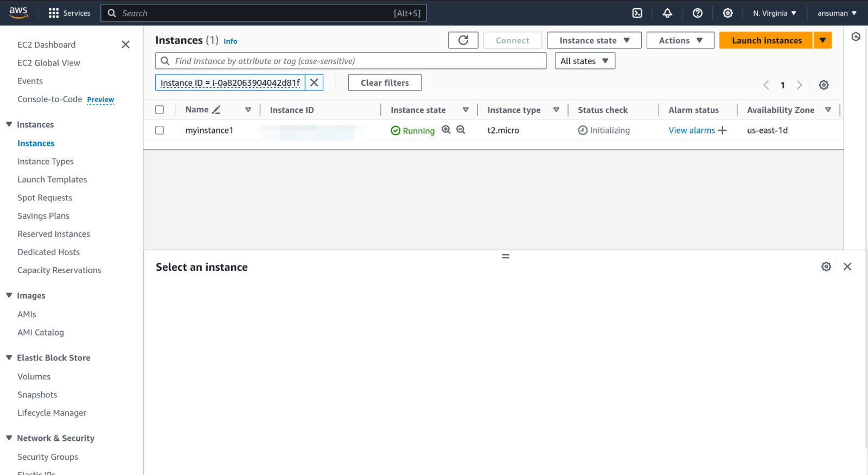Refresh the instances list

[463, 40]
